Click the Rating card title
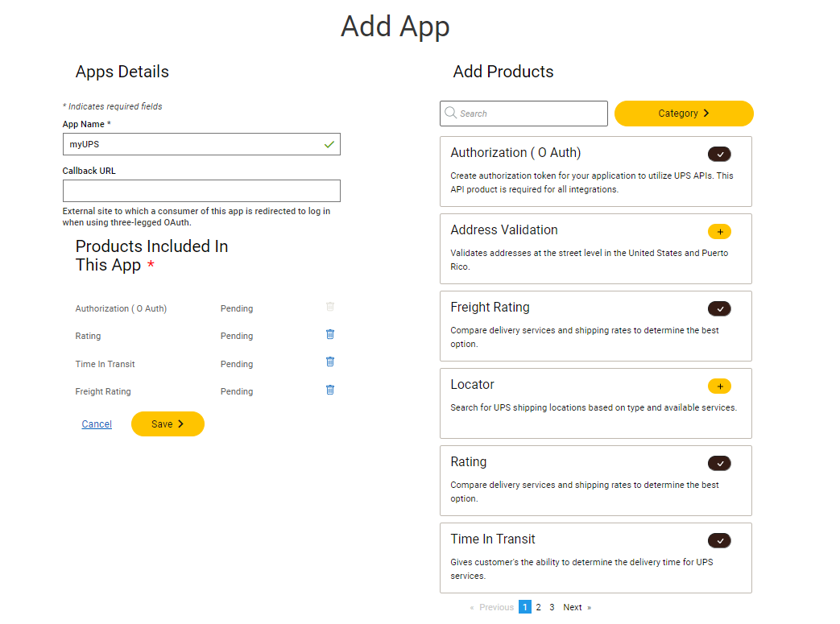The height and width of the screenshot is (624, 840). [x=468, y=461]
